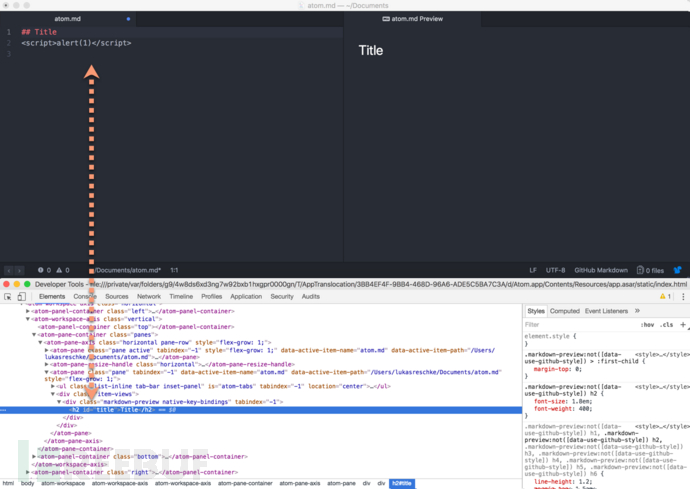The image size is (690, 489).
Task: Click the script alert line in editor
Action: (76, 43)
